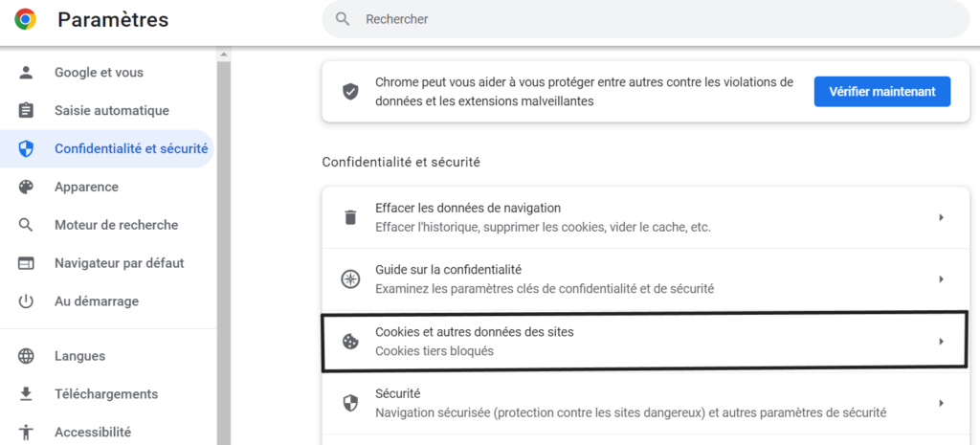Click the person icon for Google et vous

click(26, 73)
